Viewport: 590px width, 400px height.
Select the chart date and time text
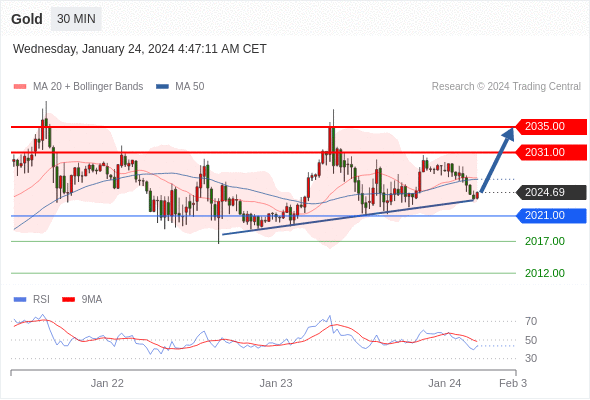[x=140, y=49]
